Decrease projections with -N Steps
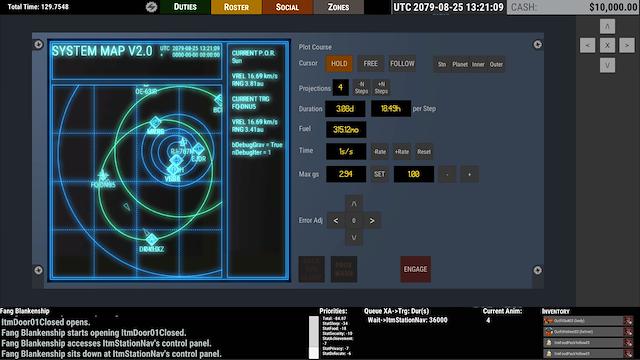640x360 pixels. point(361,88)
